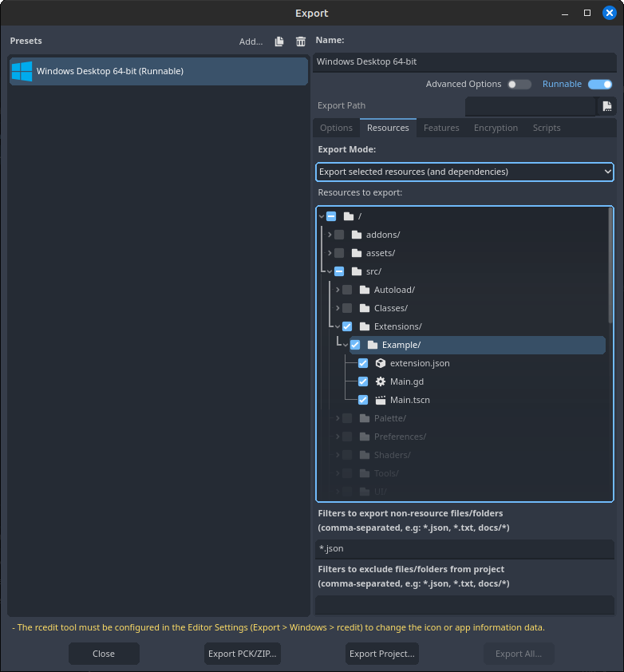This screenshot has width=624, height=672.
Task: Uncheck the Main.tscn checkbox
Action: click(x=363, y=401)
